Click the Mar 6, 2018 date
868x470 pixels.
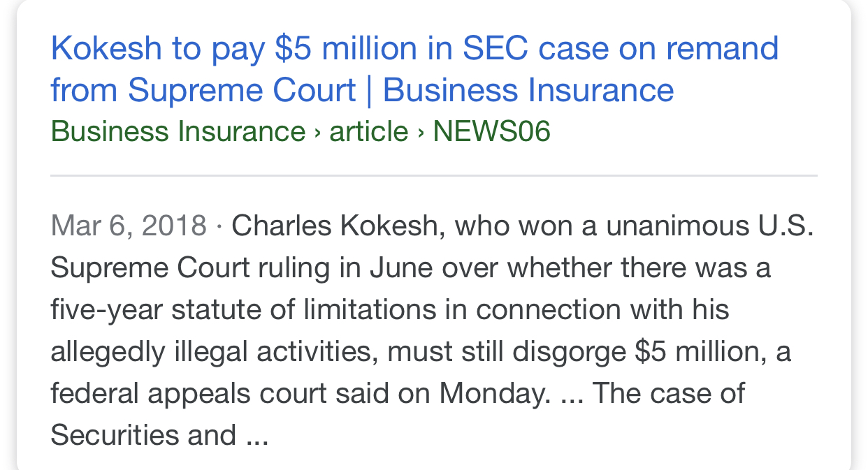(x=129, y=226)
